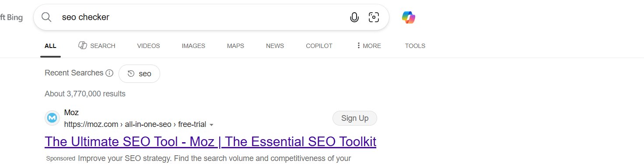Click the Moz favicon logo
644x164 pixels.
click(52, 118)
